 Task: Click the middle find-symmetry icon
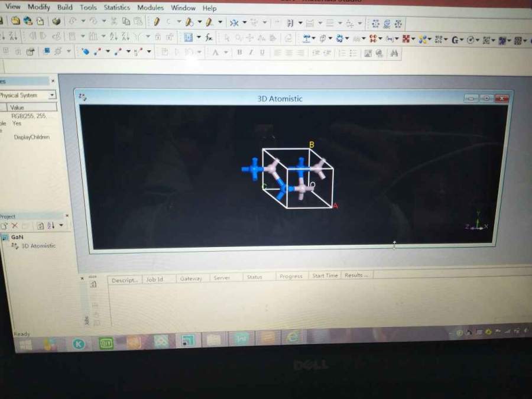click(387, 24)
